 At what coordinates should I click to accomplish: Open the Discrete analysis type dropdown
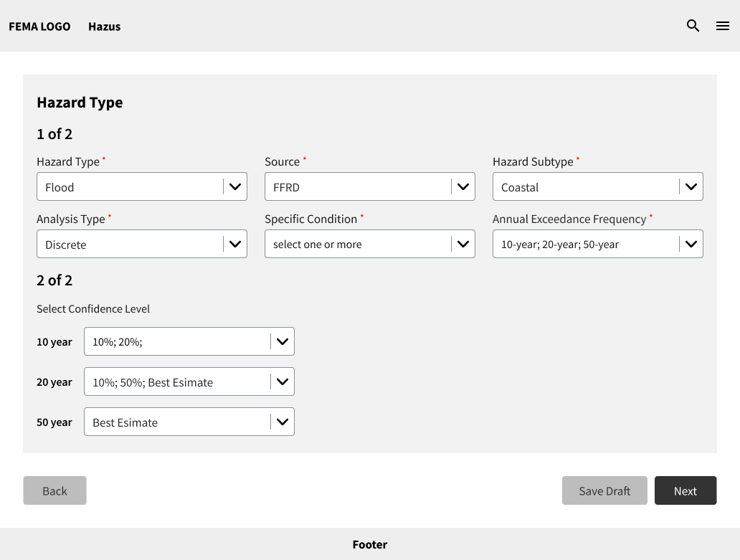coord(129,244)
